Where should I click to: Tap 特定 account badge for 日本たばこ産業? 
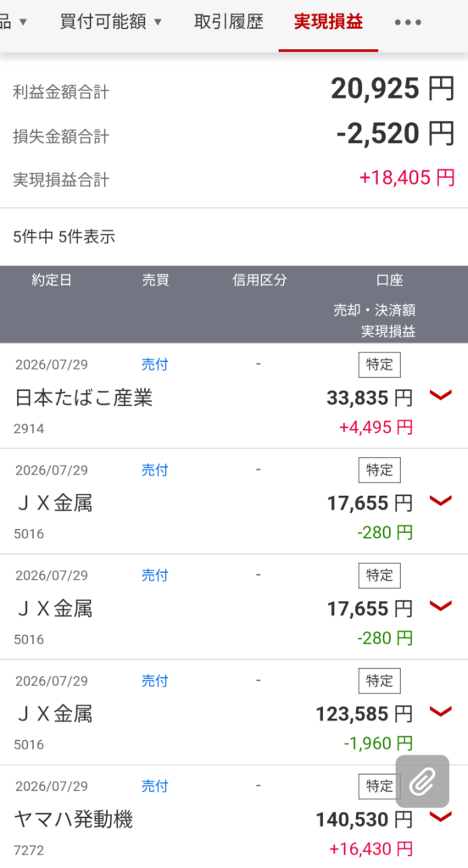pos(379,364)
